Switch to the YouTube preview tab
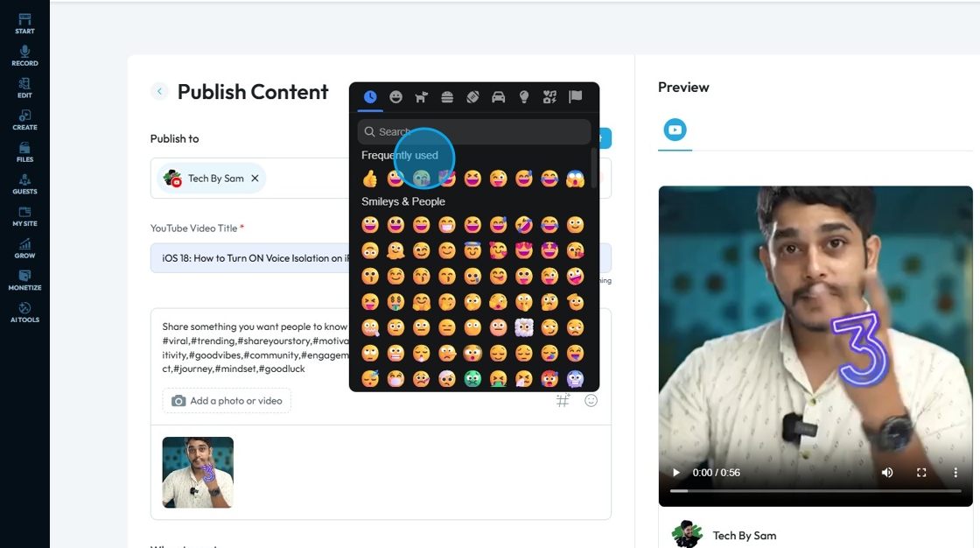The image size is (980, 548). (x=675, y=130)
